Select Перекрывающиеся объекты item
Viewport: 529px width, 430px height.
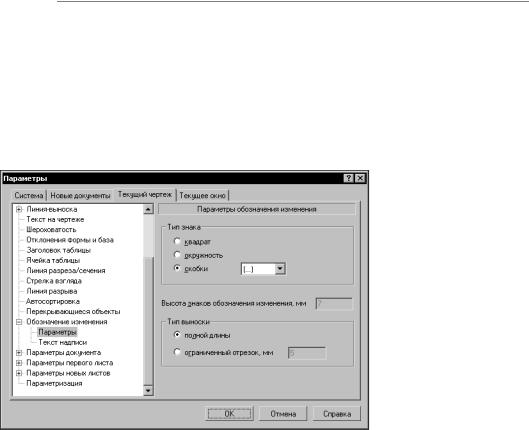pos(73,312)
